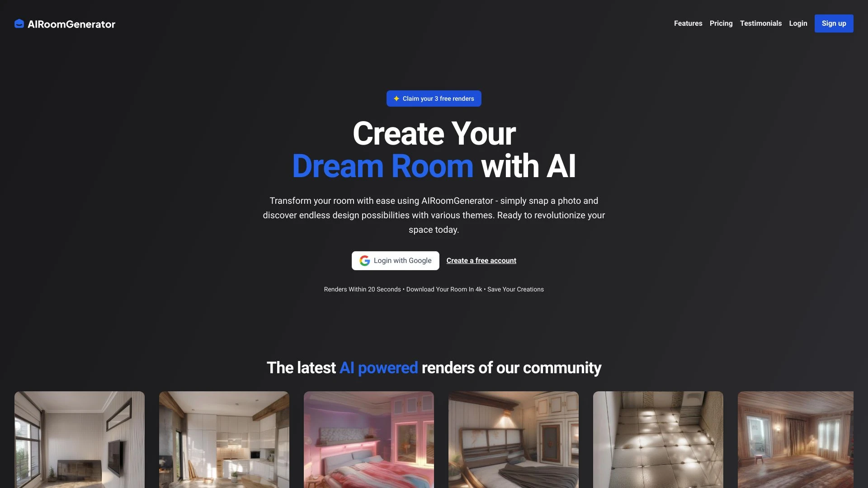Click Login with Google button
This screenshot has width=868, height=488.
coord(395,260)
